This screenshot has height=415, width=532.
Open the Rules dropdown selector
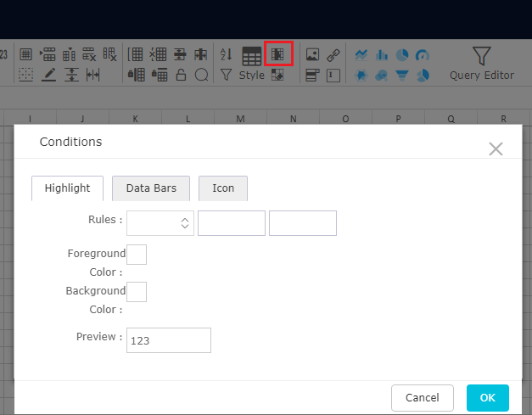pos(160,223)
